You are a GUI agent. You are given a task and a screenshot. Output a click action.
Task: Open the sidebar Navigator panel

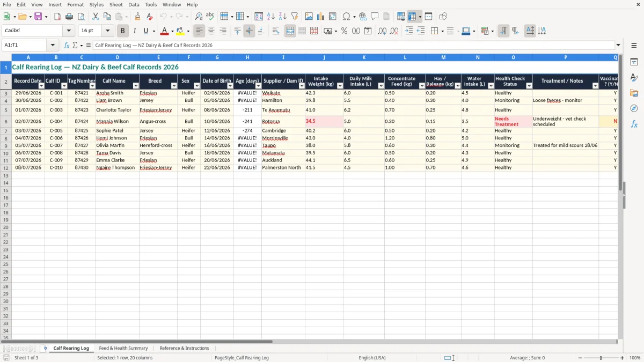634,108
